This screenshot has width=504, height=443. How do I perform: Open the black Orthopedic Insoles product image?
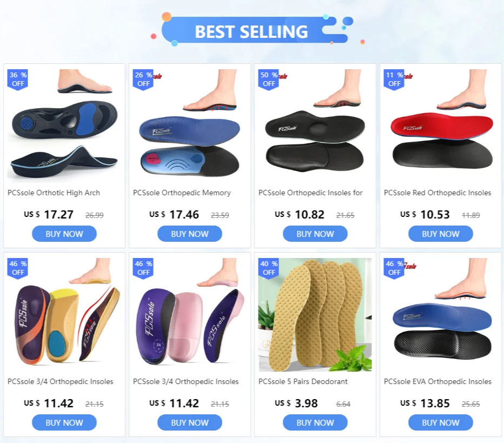[315, 126]
